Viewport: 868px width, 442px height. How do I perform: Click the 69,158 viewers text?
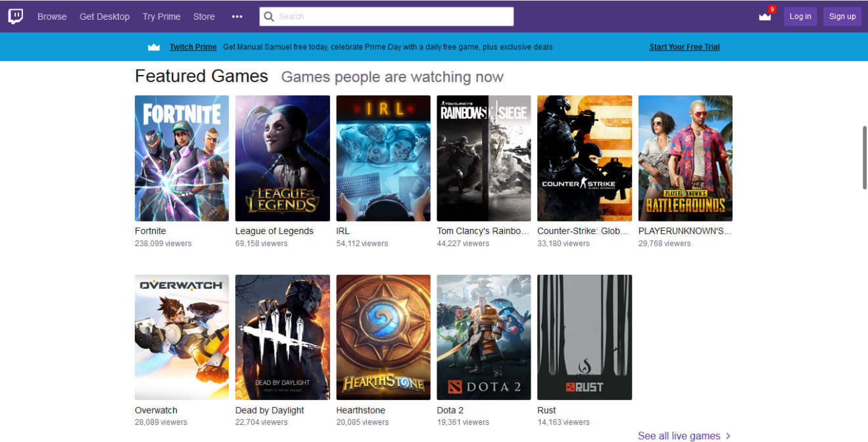click(x=262, y=243)
